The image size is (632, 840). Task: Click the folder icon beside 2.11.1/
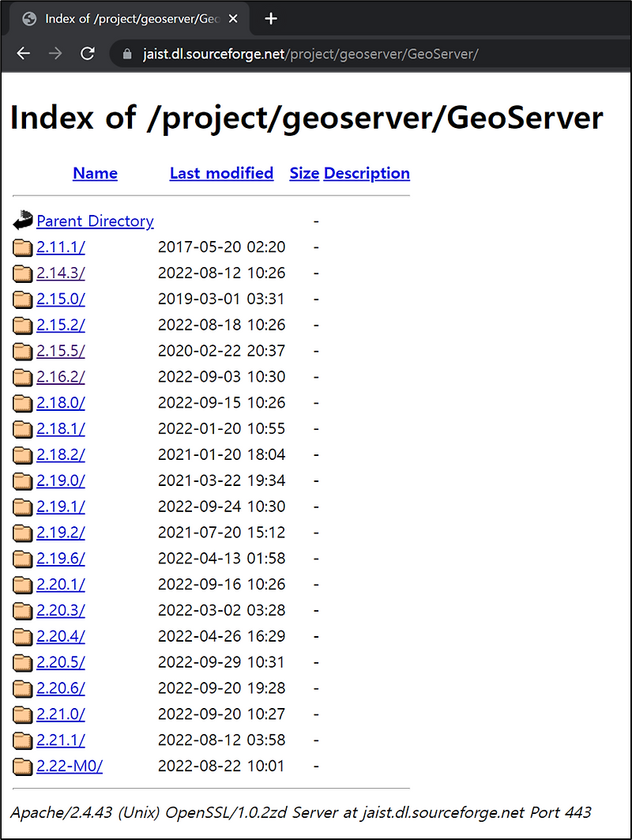[22, 247]
